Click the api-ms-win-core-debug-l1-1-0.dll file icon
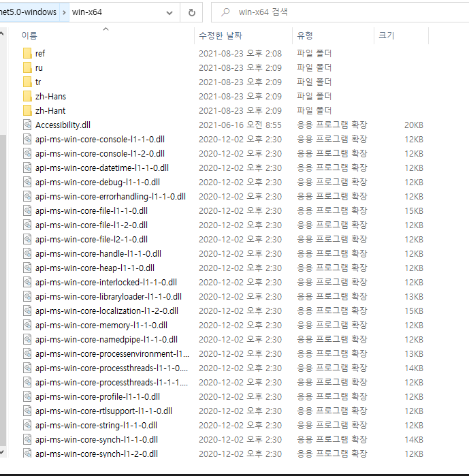469x476 pixels. tap(27, 182)
